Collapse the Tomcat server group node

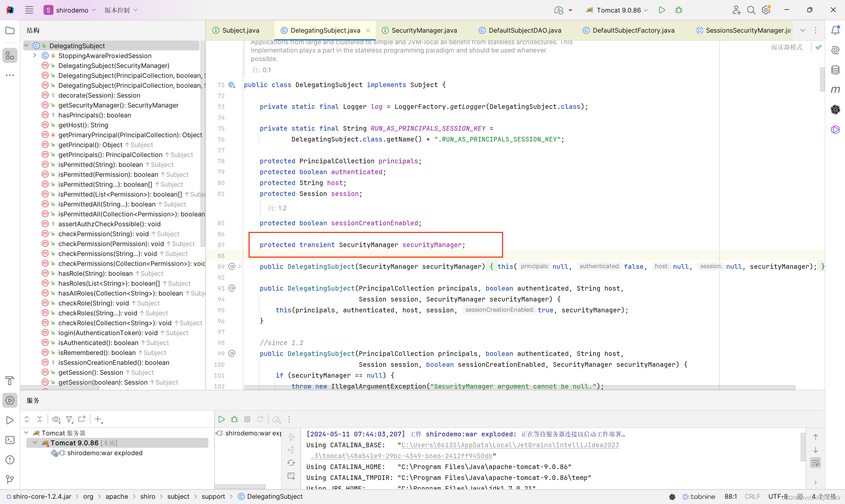click(26, 433)
